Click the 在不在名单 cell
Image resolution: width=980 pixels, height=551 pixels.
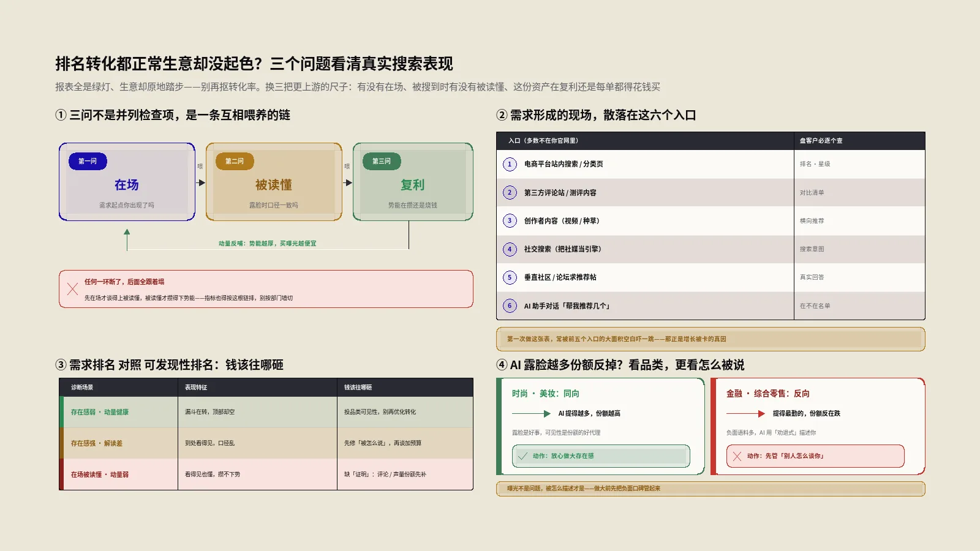click(x=815, y=305)
